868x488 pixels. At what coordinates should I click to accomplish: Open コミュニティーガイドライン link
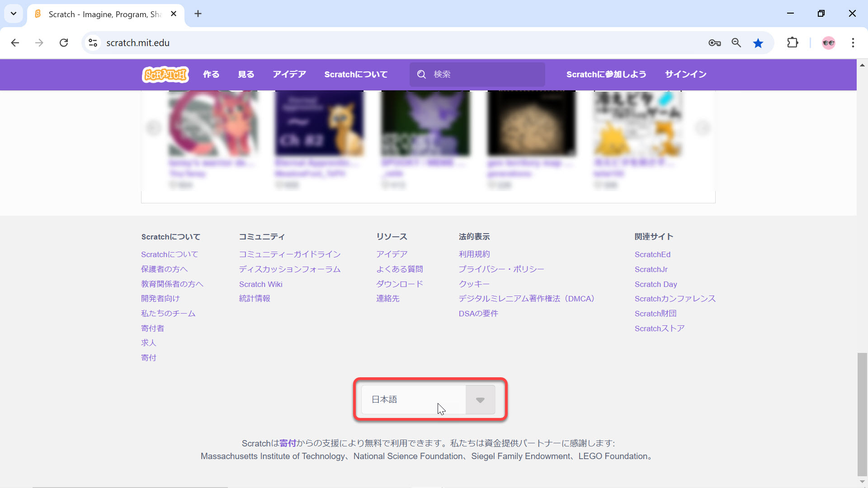(x=290, y=254)
